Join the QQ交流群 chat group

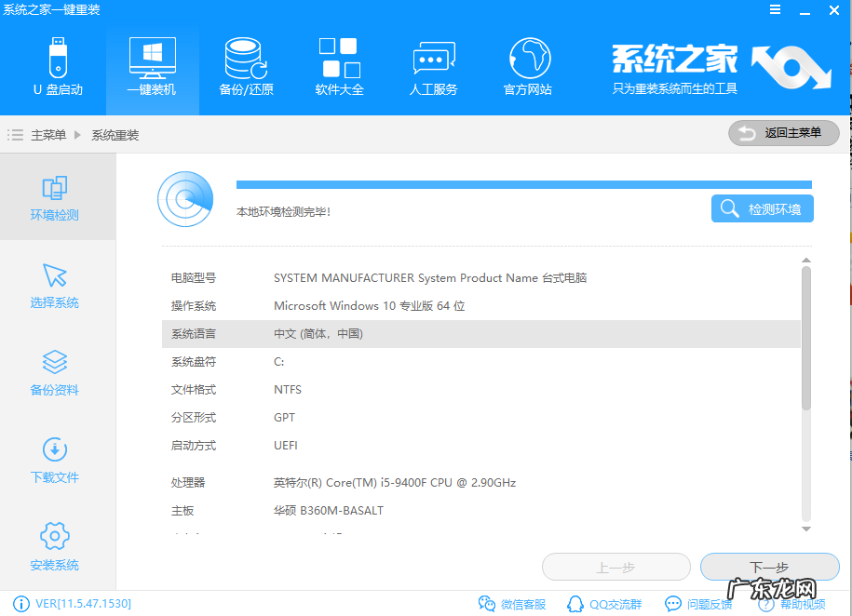(x=605, y=603)
